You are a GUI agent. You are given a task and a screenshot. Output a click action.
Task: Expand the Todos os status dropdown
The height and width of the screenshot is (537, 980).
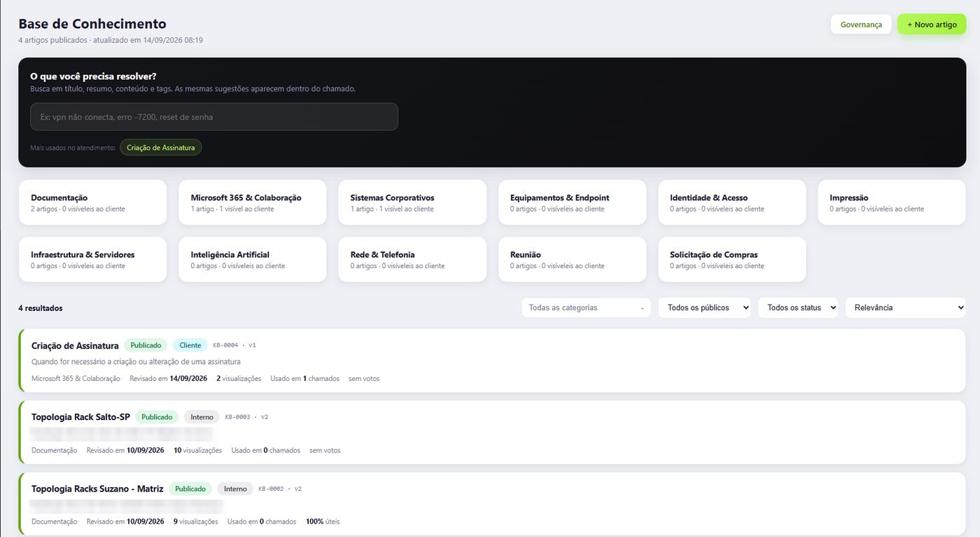798,307
